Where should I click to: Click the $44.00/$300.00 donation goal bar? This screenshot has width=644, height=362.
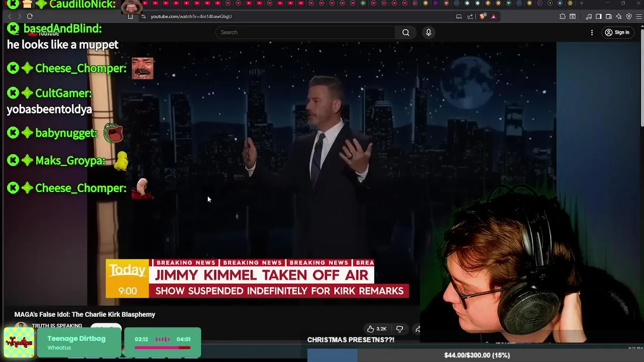tap(475, 355)
